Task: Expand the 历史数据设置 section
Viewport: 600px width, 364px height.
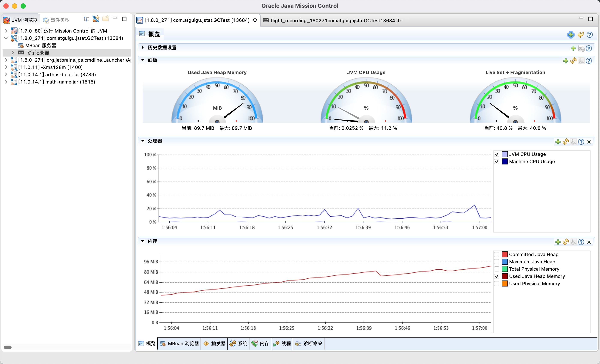Action: click(x=143, y=48)
